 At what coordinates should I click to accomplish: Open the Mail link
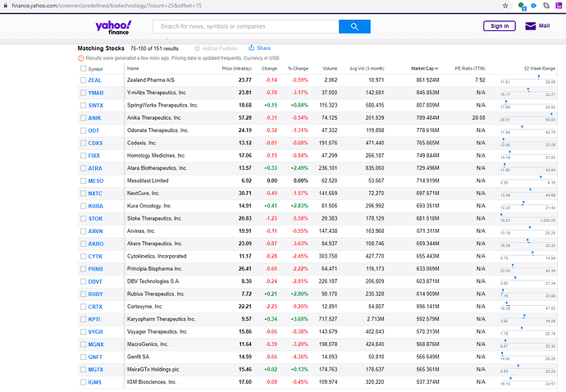pos(545,26)
